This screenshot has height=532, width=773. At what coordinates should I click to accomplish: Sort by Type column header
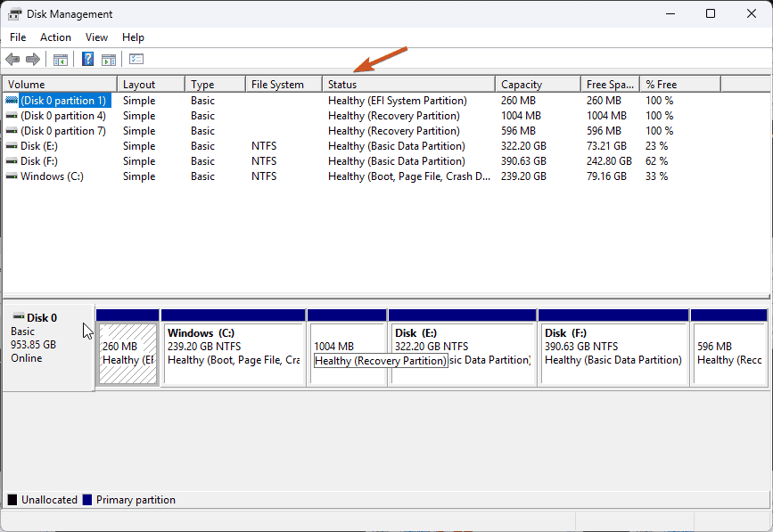point(216,85)
